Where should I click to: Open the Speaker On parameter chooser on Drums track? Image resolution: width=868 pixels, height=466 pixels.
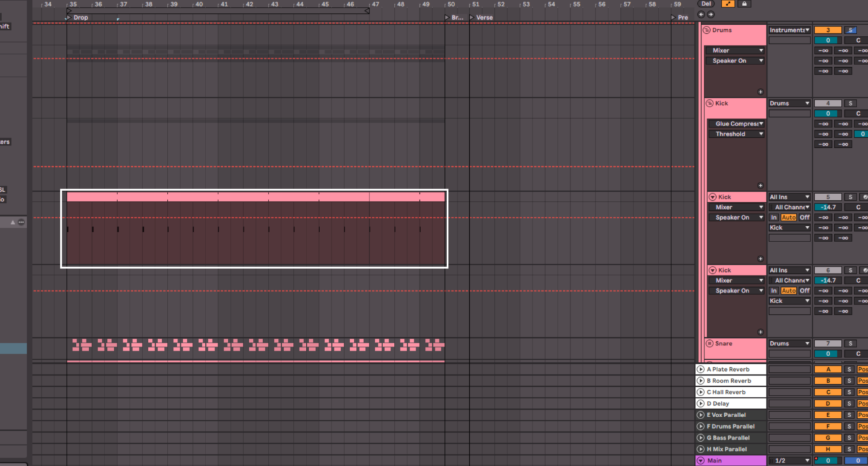pos(735,60)
